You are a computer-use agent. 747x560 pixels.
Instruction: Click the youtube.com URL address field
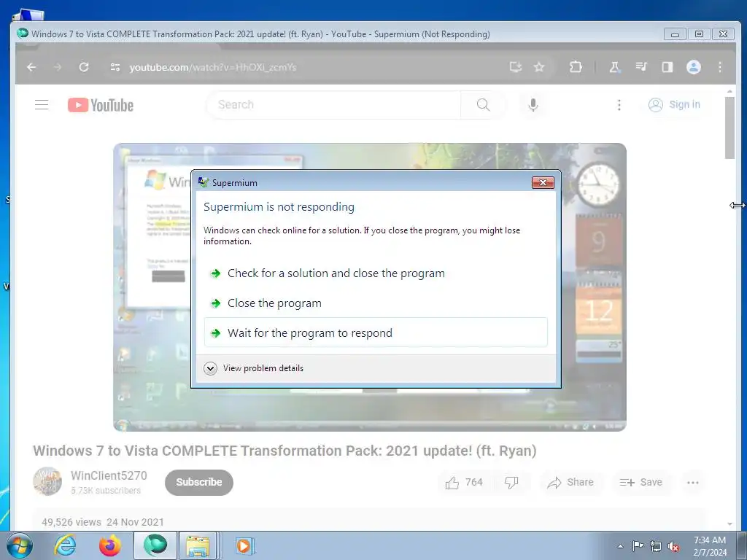point(213,67)
